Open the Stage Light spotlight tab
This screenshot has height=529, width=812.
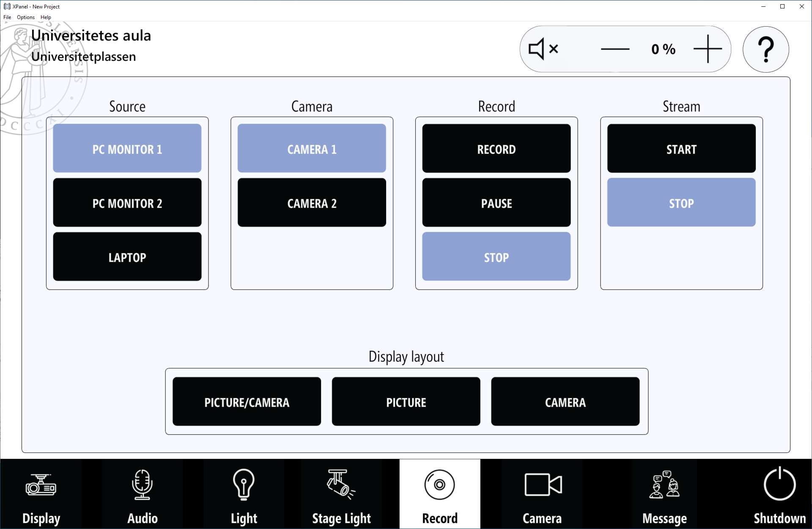click(341, 494)
